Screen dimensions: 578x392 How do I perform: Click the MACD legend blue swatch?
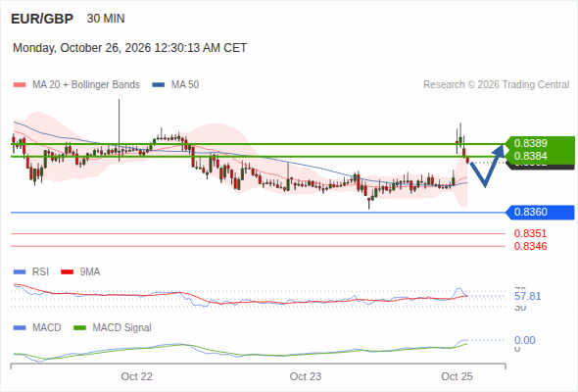(20, 328)
